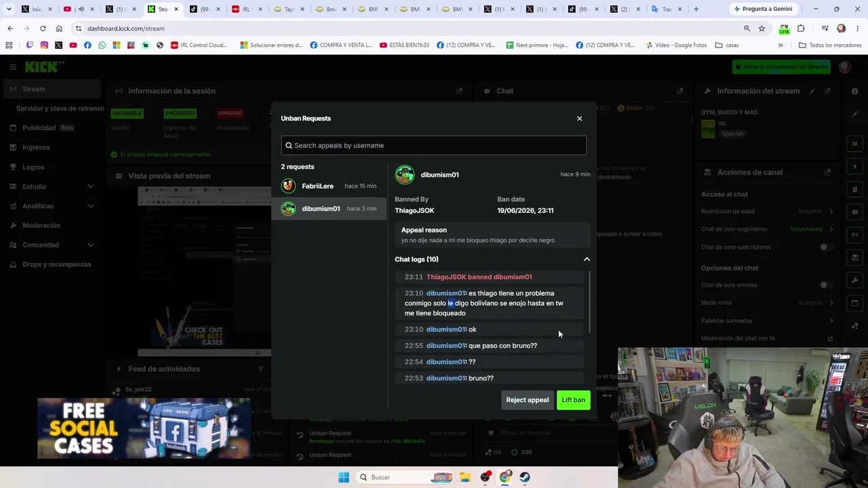Viewport: 868px width, 488px height.
Task: Click the stream preview thumbnail
Action: tap(204, 272)
